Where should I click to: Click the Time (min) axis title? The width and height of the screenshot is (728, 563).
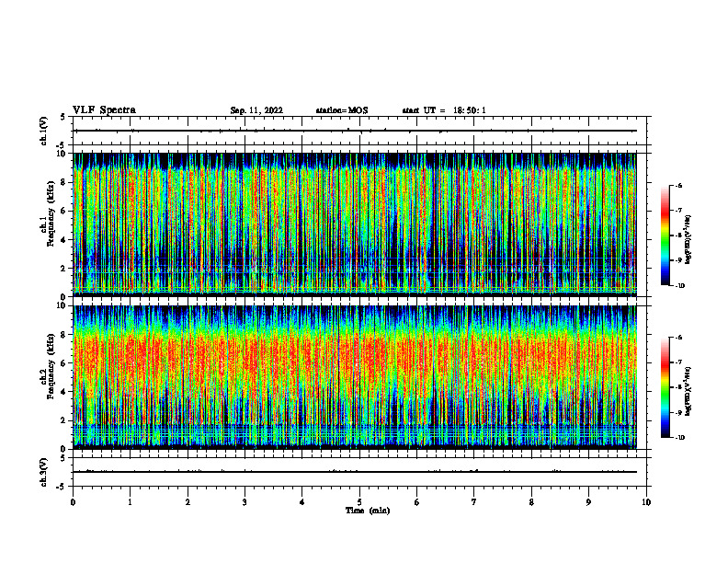tap(368, 511)
